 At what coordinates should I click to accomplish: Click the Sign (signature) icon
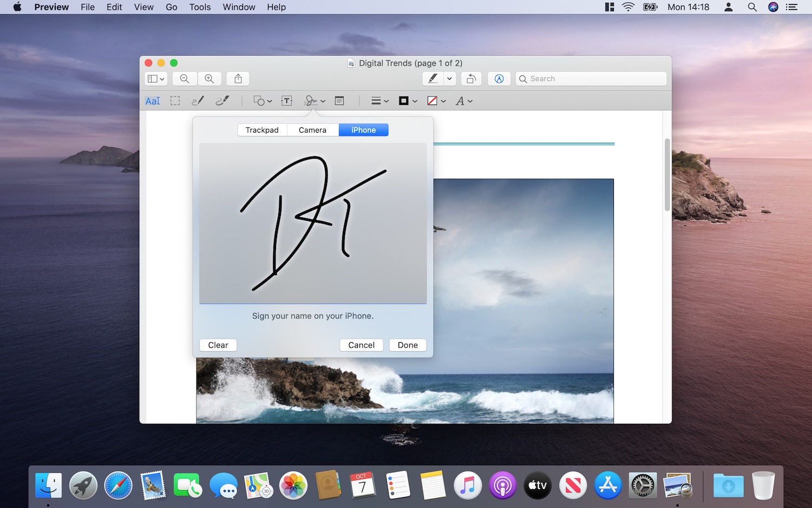(311, 101)
